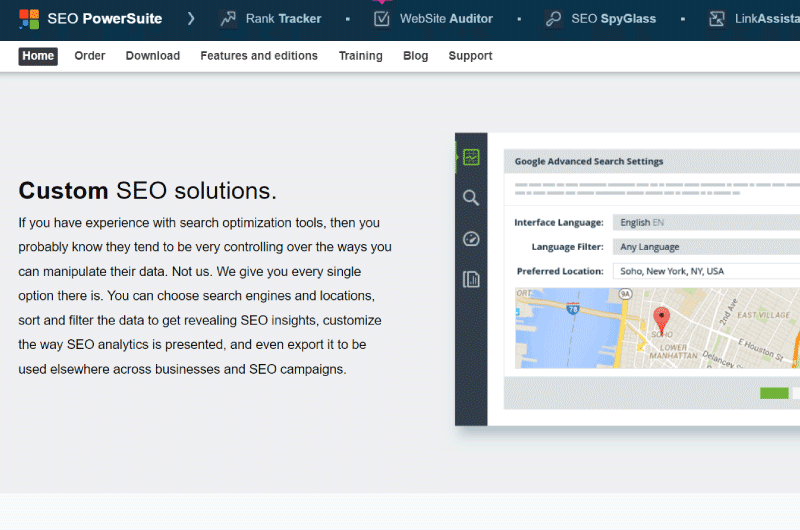Screen dimensions: 800x530
Task: Open the SEO SpyGlass product page
Action: coord(613,19)
